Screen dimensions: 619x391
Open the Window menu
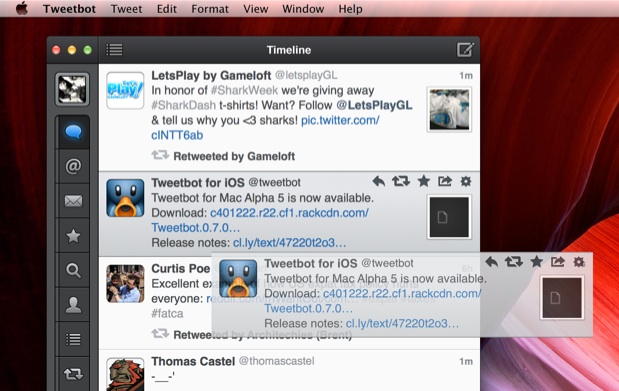coord(303,9)
